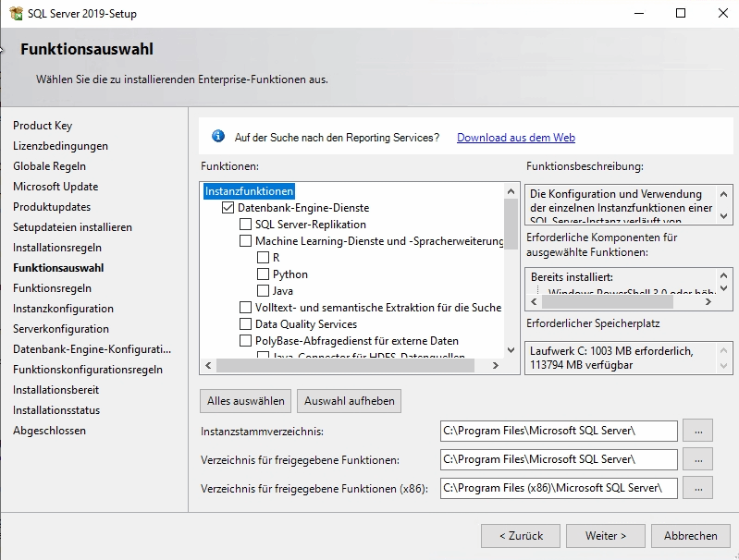
Task: Open the Download aus dem Web link
Action: [x=515, y=138]
